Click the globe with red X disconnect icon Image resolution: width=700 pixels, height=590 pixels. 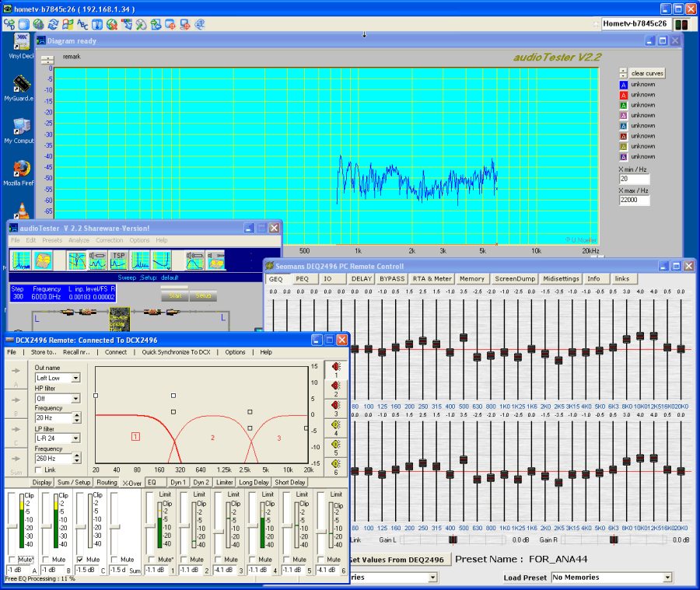(x=112, y=24)
